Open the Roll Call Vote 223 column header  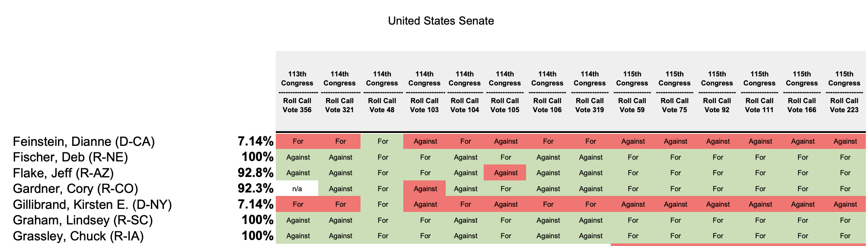click(x=844, y=92)
